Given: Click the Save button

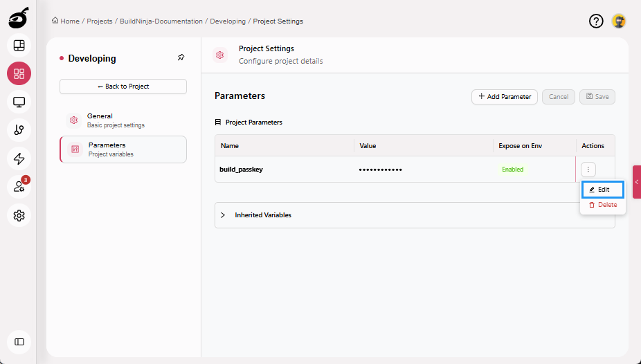Looking at the screenshot, I should point(597,97).
